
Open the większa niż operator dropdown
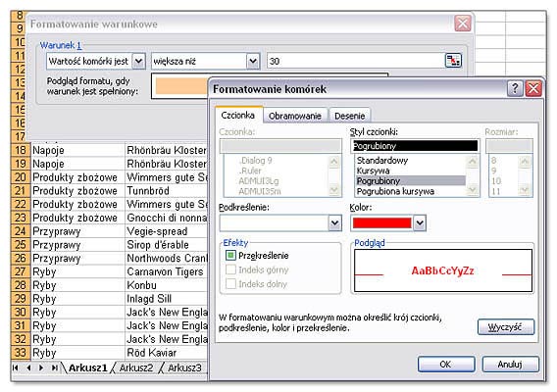click(253, 61)
